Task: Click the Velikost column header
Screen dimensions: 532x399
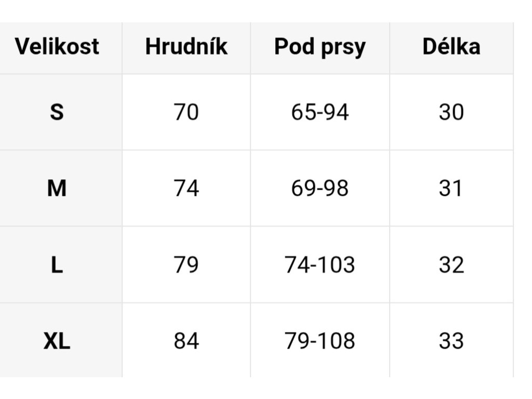Action: 57,46
